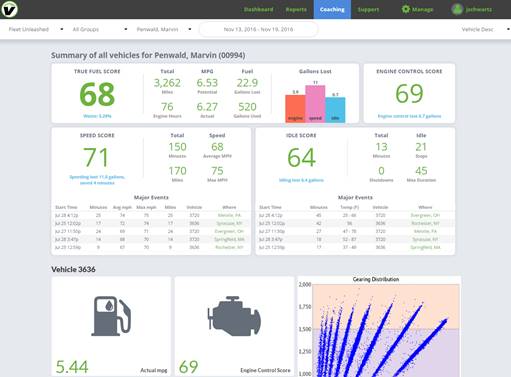Click Rochester, NY location in speed events

click(229, 247)
